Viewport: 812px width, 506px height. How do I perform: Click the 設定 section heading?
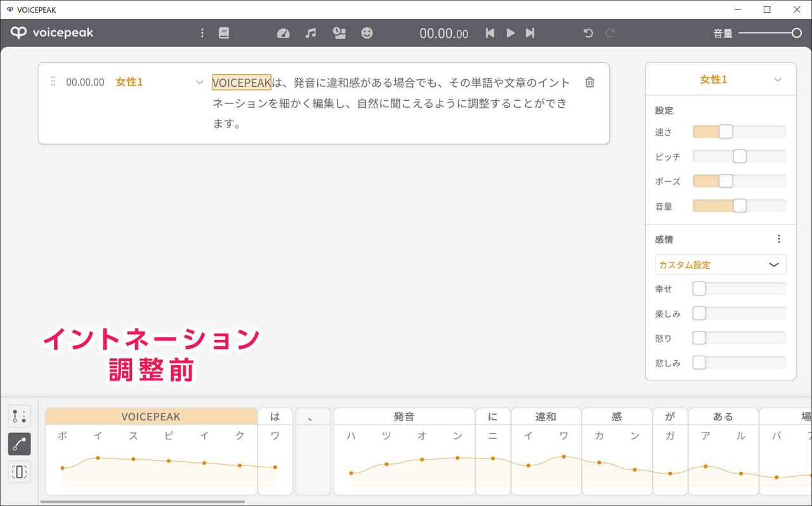(664, 110)
